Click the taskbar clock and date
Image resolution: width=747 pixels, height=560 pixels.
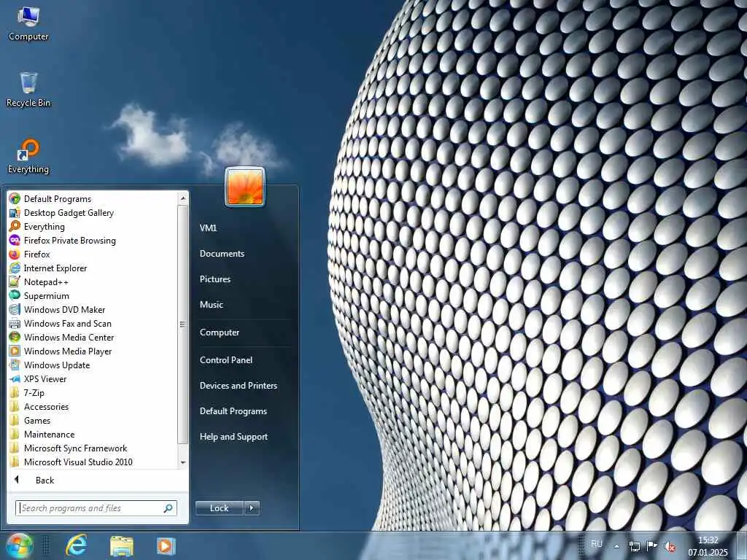[708, 546]
